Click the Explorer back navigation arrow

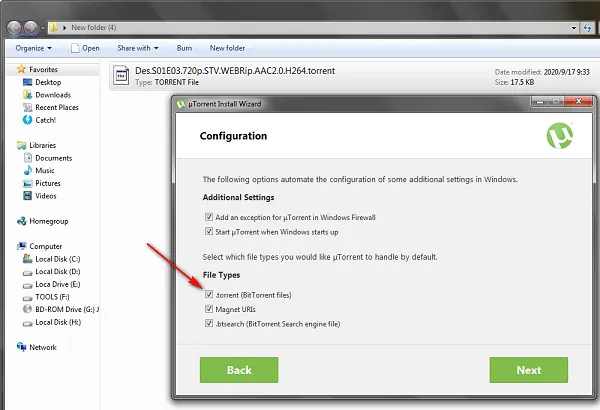tap(14, 28)
